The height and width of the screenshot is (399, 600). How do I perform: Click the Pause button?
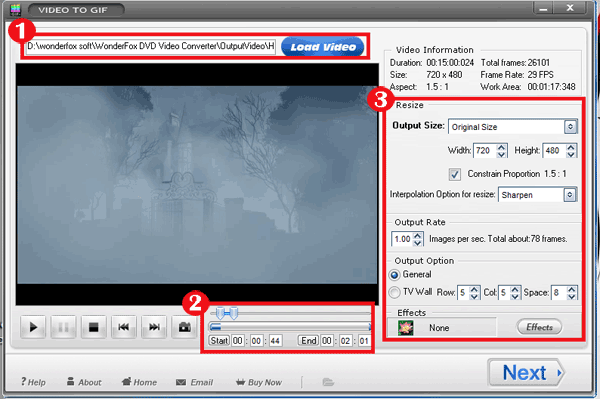63,327
